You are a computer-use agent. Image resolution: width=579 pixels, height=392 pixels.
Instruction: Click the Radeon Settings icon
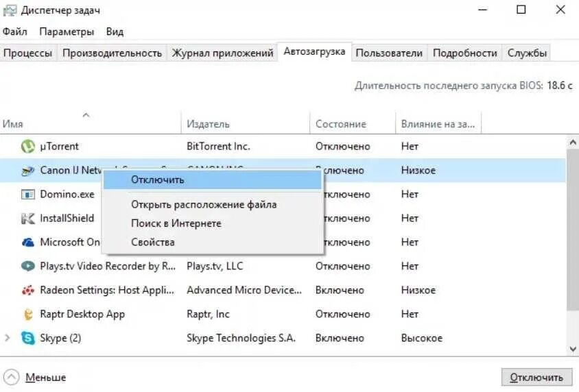click(x=27, y=290)
